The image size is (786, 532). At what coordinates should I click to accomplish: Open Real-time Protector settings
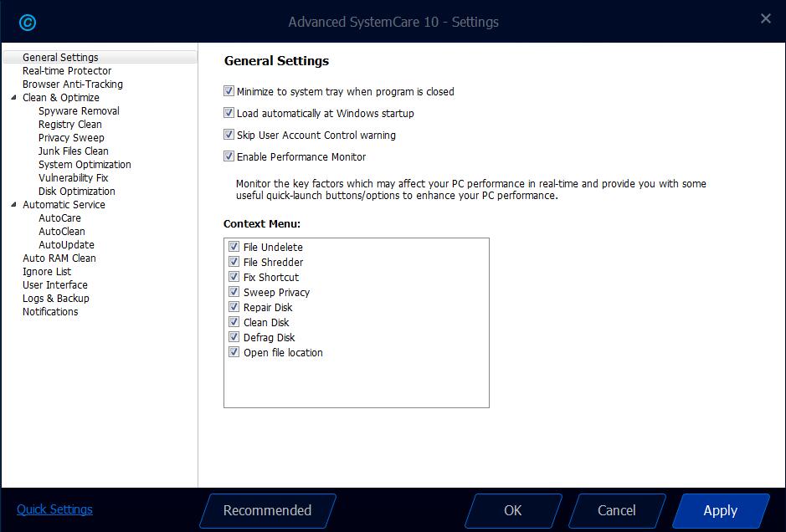(67, 70)
